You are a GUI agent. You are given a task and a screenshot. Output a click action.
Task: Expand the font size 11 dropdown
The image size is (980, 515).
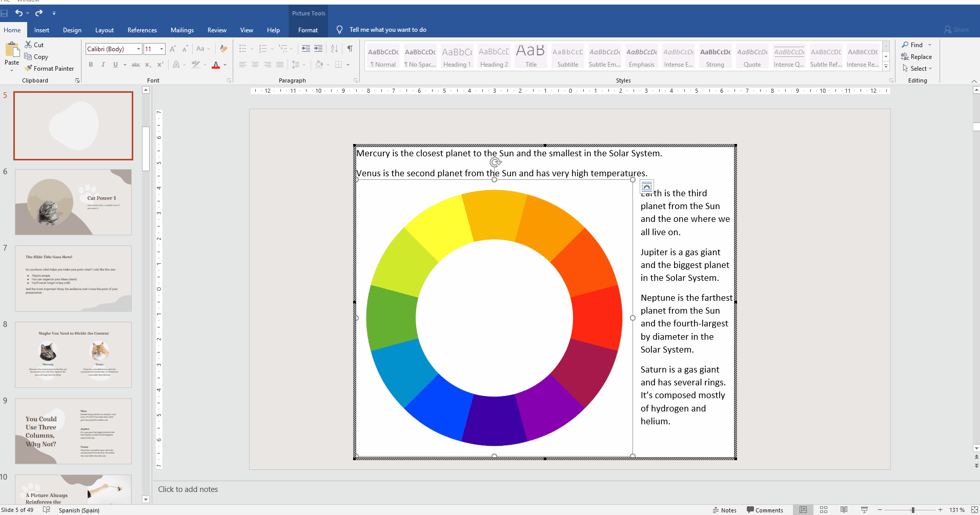pyautogui.click(x=161, y=49)
